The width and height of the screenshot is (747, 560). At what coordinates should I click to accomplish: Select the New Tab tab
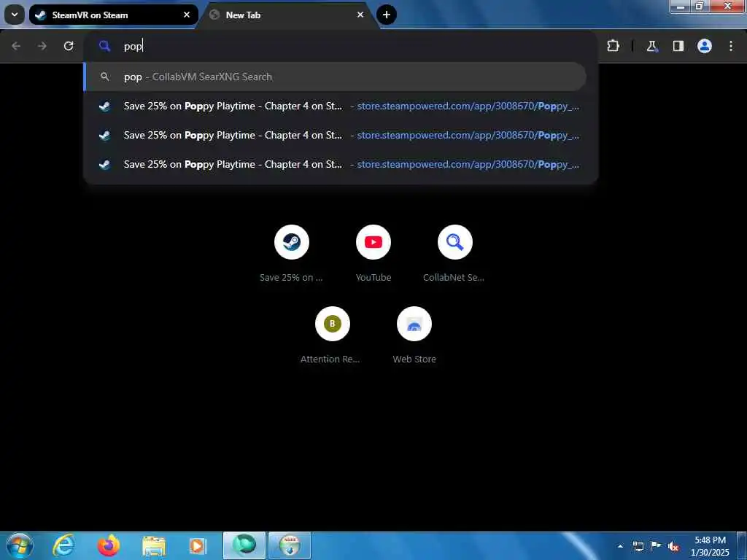[x=287, y=15]
